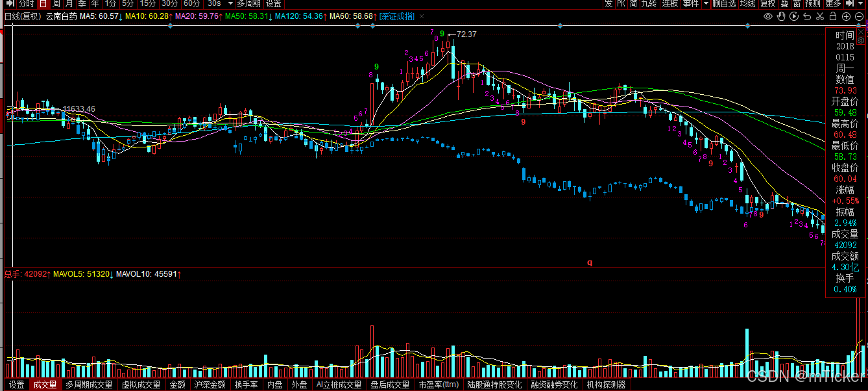Switch to 分时 timeframe

click(x=26, y=4)
